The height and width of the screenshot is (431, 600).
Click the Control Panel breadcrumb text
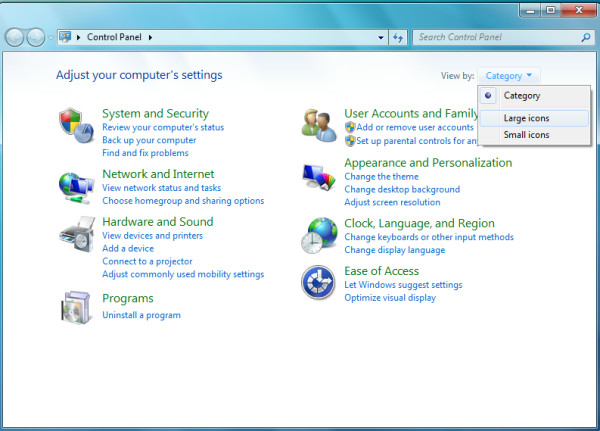tap(114, 37)
